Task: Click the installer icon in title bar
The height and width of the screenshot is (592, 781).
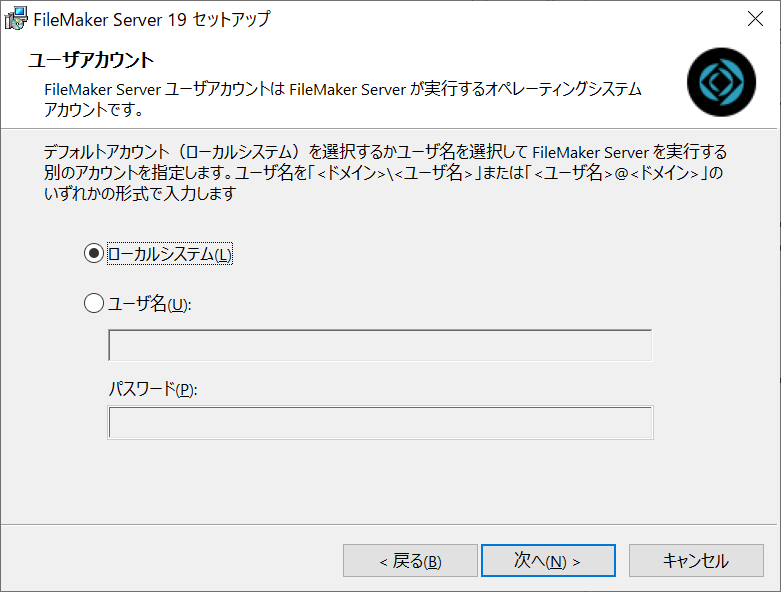Action: coord(17,18)
